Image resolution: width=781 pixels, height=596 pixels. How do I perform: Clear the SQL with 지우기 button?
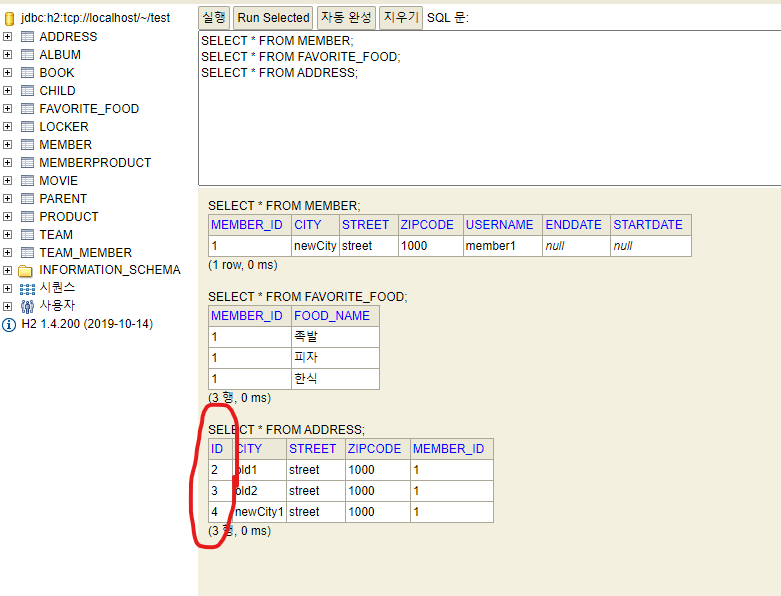click(x=401, y=18)
